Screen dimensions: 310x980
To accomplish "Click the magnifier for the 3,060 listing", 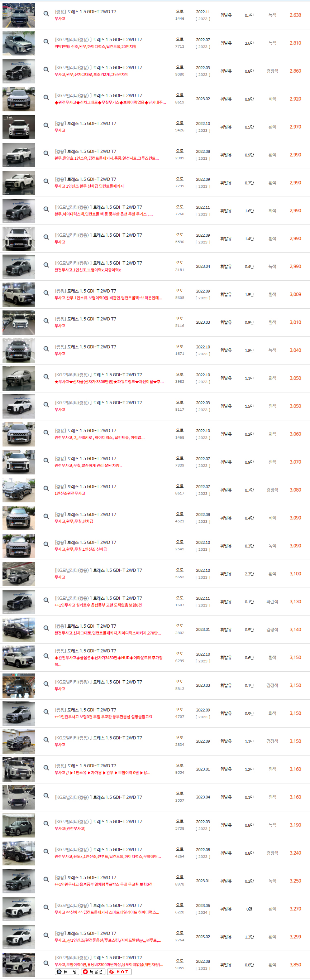I will click(46, 433).
